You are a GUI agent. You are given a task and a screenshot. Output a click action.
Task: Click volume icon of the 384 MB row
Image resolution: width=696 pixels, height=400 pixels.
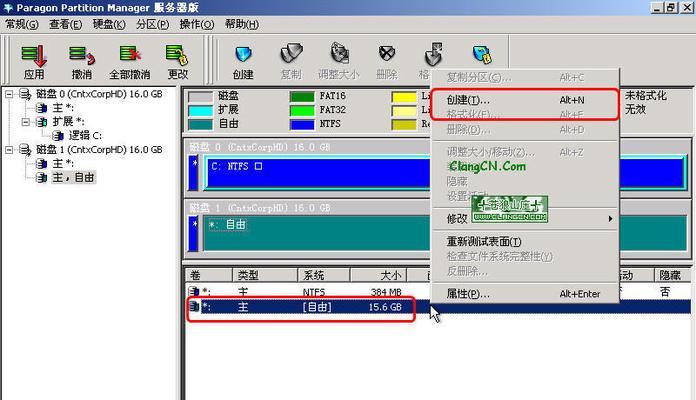(x=194, y=292)
